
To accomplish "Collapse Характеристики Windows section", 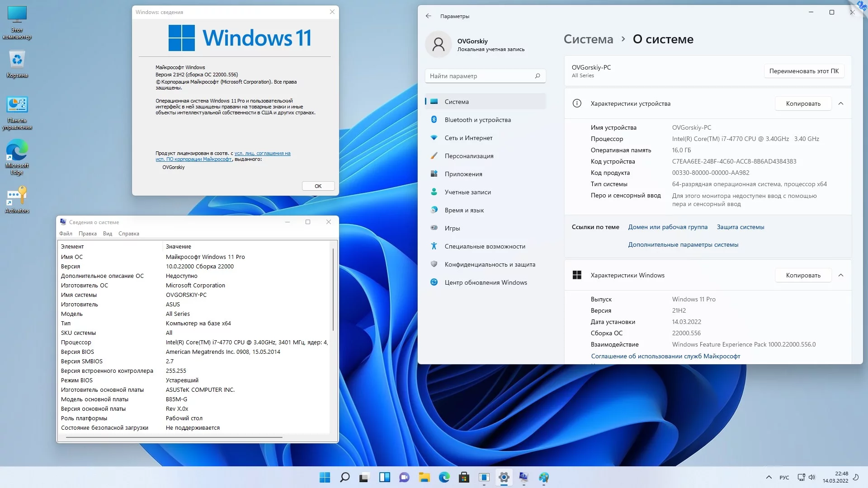I will point(840,275).
